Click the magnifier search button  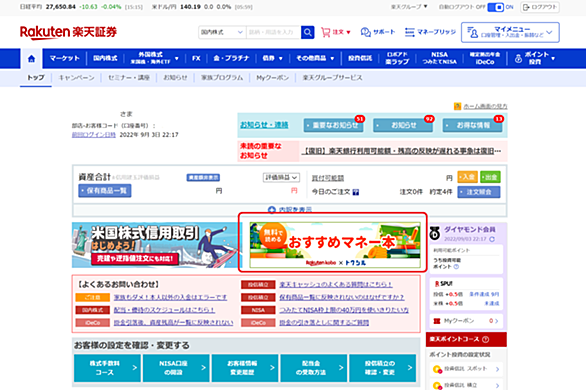click(x=308, y=32)
